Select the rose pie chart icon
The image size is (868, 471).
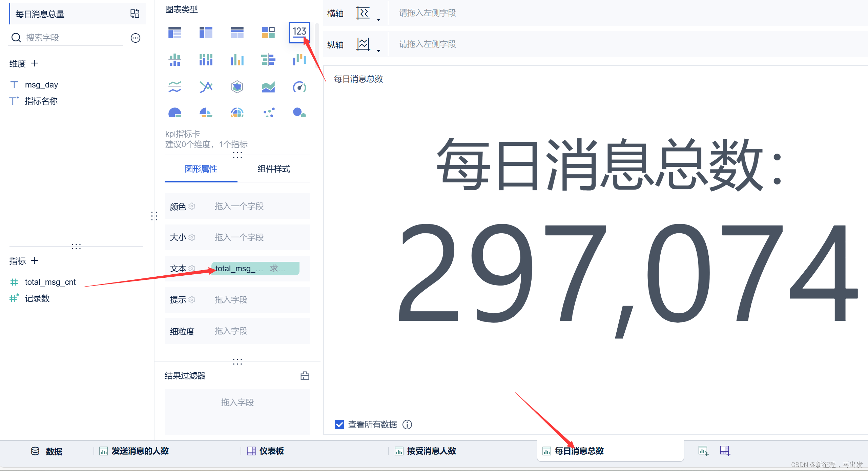point(206,113)
